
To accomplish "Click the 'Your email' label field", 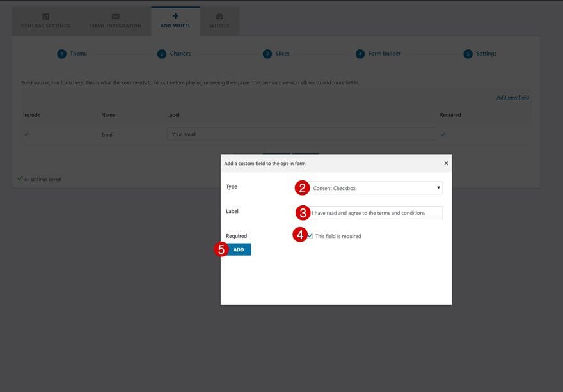I will click(x=301, y=134).
